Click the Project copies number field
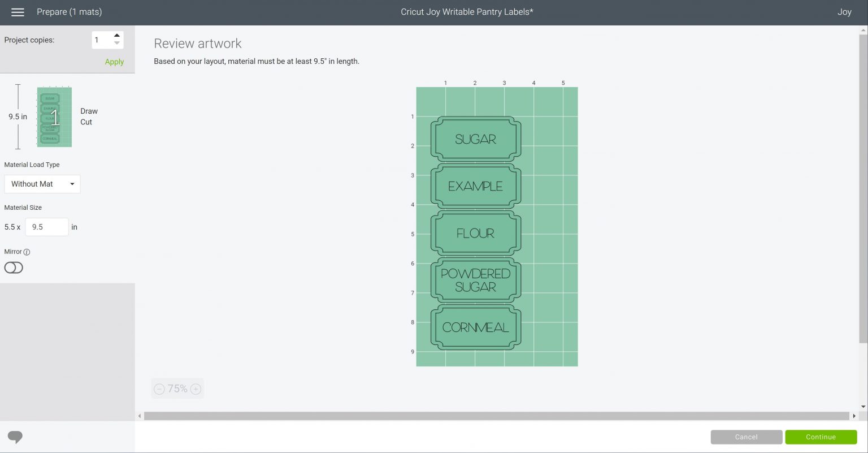The width and height of the screenshot is (868, 453). click(102, 40)
